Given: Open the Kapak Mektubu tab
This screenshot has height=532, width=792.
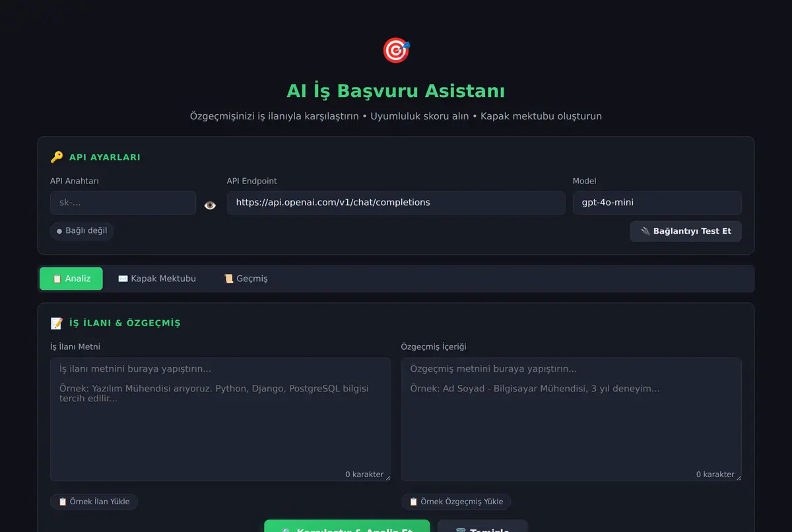Looking at the screenshot, I should [157, 279].
